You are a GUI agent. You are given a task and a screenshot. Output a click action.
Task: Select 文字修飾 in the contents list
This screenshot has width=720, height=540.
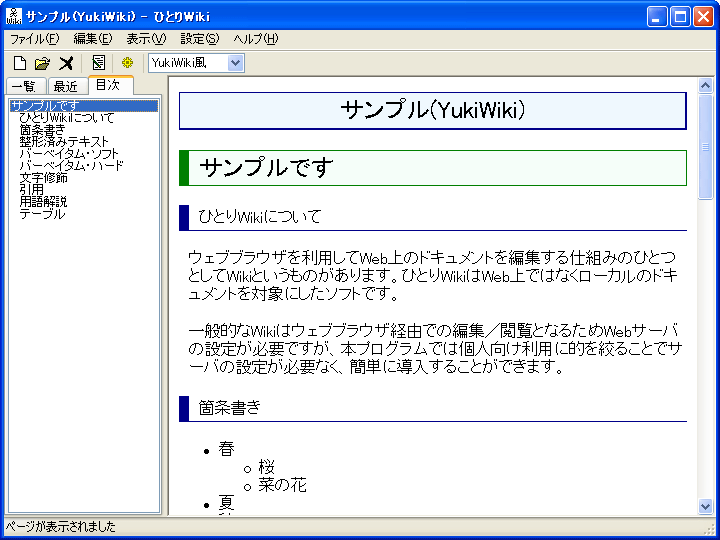coord(44,178)
